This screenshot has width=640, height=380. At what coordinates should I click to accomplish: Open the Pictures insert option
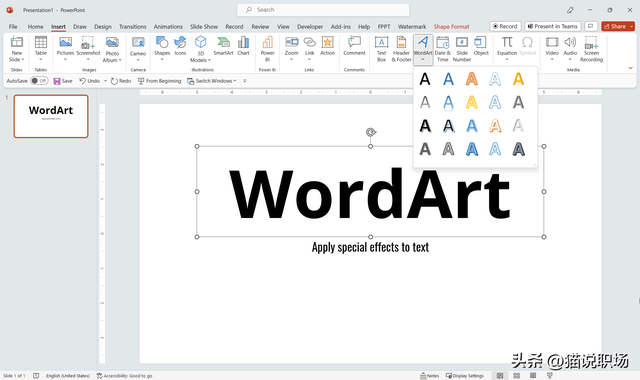pos(65,48)
